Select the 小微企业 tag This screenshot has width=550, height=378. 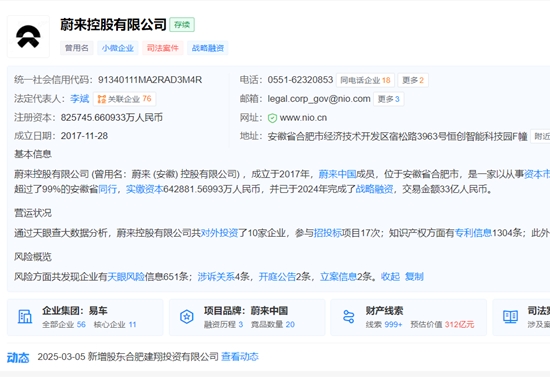(118, 48)
